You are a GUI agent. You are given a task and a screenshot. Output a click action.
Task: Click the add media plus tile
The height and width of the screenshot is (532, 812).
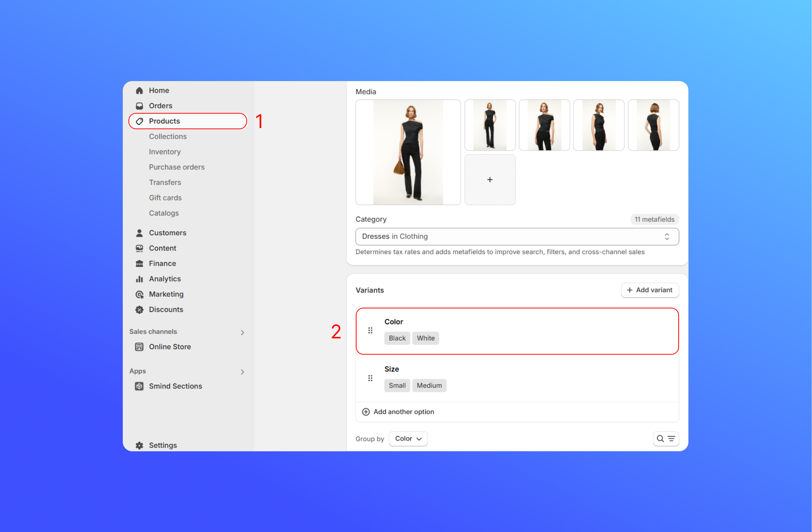pyautogui.click(x=490, y=180)
